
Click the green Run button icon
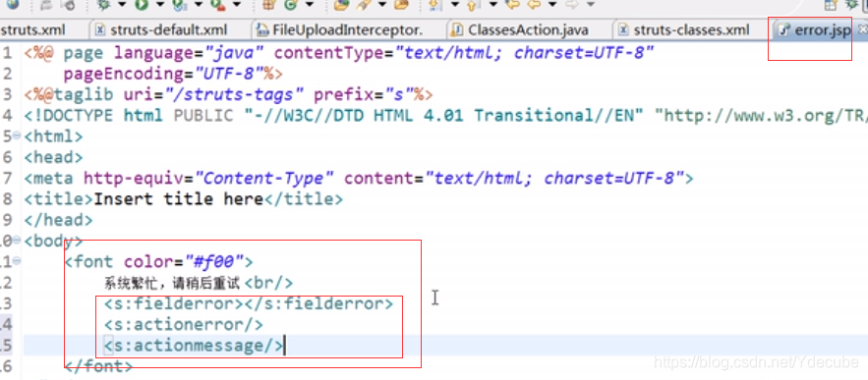point(142,5)
